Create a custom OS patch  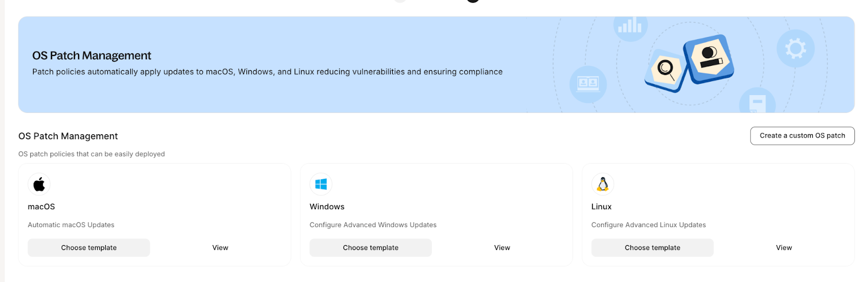pyautogui.click(x=802, y=136)
